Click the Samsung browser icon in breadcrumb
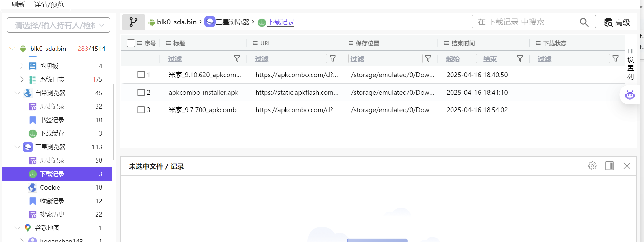644x242 pixels. [210, 22]
